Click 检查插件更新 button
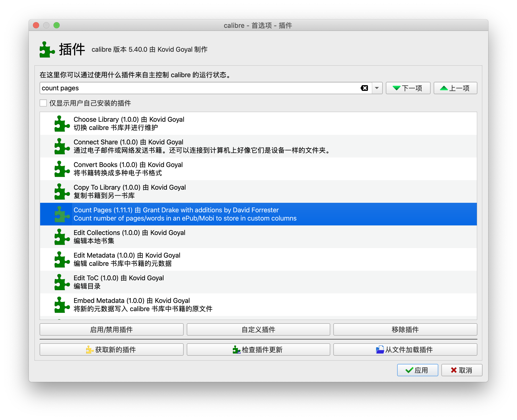The image size is (517, 420). 258,350
